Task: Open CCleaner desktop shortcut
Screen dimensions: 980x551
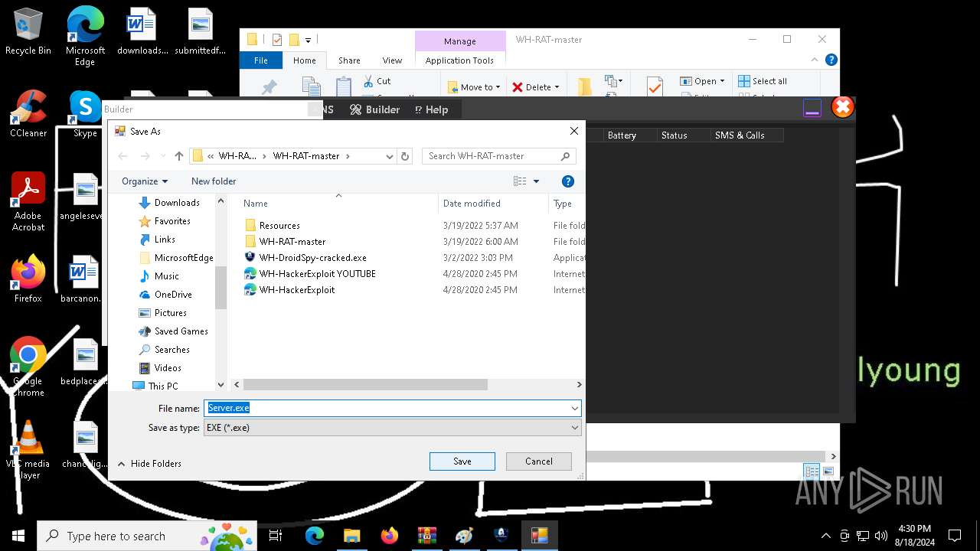Action: click(x=28, y=114)
